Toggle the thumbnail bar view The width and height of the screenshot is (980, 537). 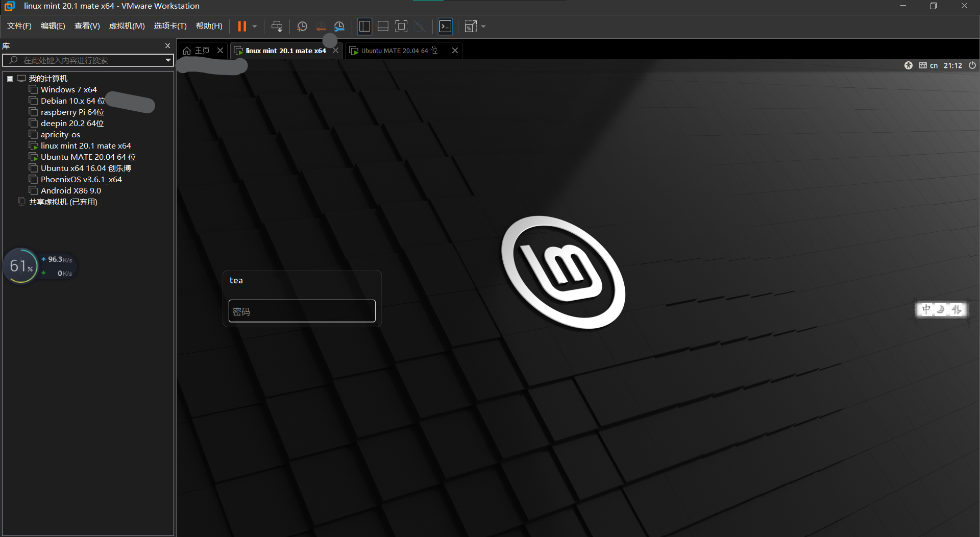pos(383,26)
